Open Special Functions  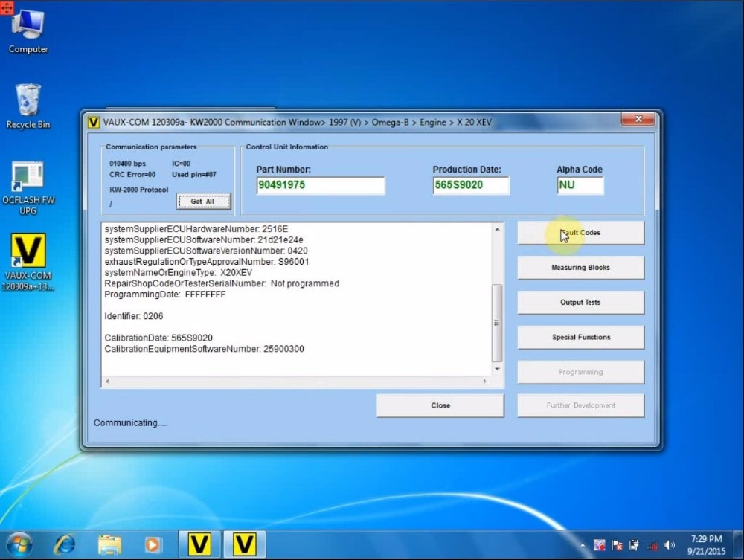580,337
